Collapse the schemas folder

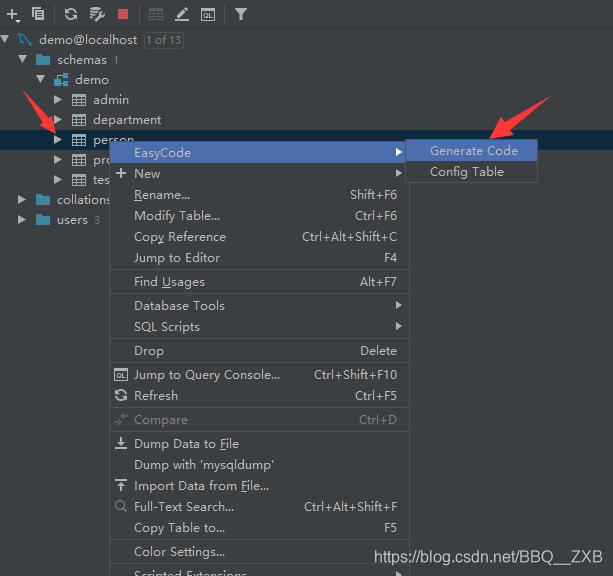click(x=23, y=59)
